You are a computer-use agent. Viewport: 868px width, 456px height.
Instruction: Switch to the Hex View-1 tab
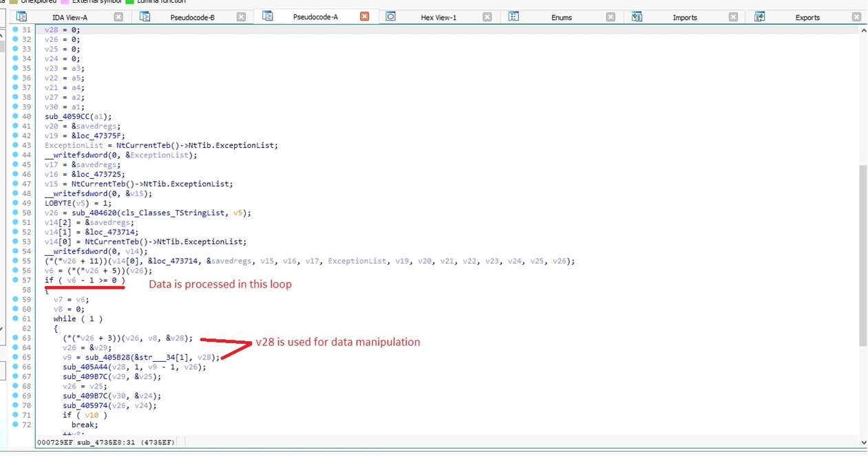438,17
